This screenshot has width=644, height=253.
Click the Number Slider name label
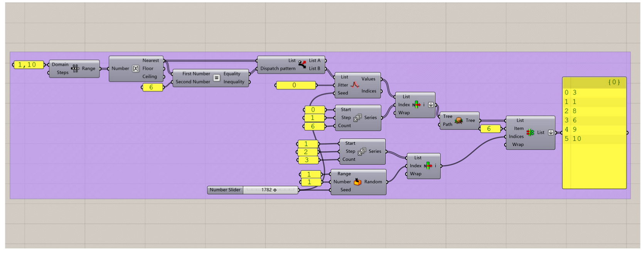225,190
